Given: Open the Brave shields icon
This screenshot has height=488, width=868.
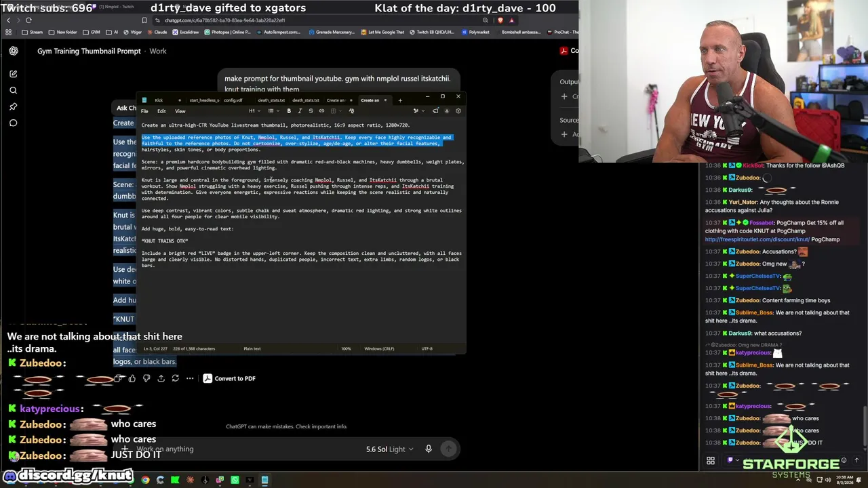Looking at the screenshot, I should [x=500, y=20].
